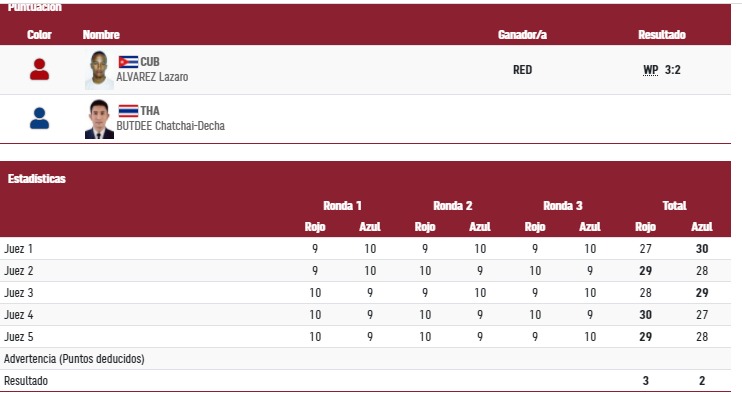Select the CUB country code
The height and width of the screenshot is (393, 742).
tap(150, 62)
